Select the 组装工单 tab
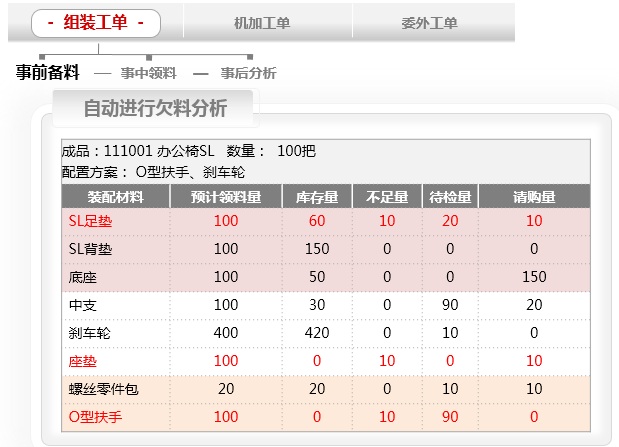 (x=96, y=22)
